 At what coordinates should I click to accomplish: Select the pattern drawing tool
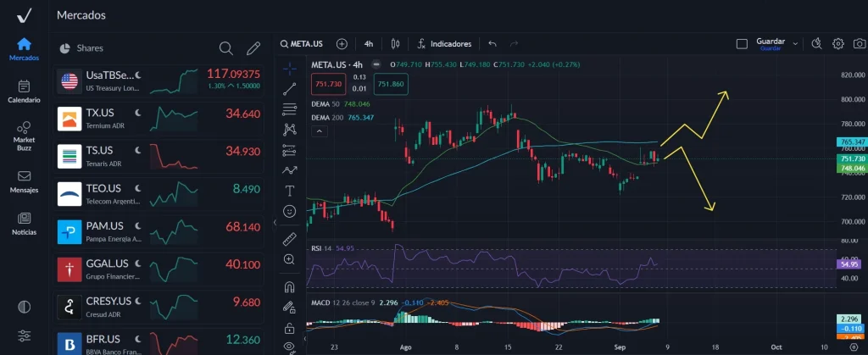click(x=290, y=130)
